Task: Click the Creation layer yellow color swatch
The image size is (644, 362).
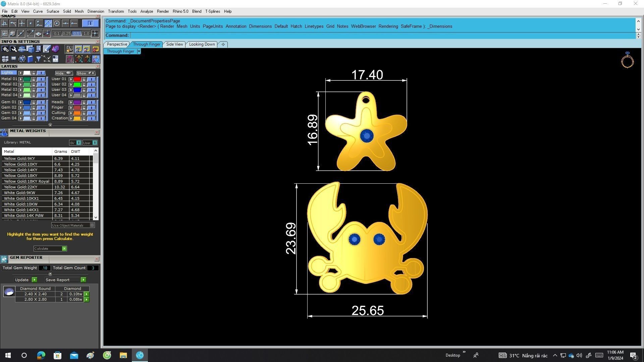Action: click(x=77, y=118)
